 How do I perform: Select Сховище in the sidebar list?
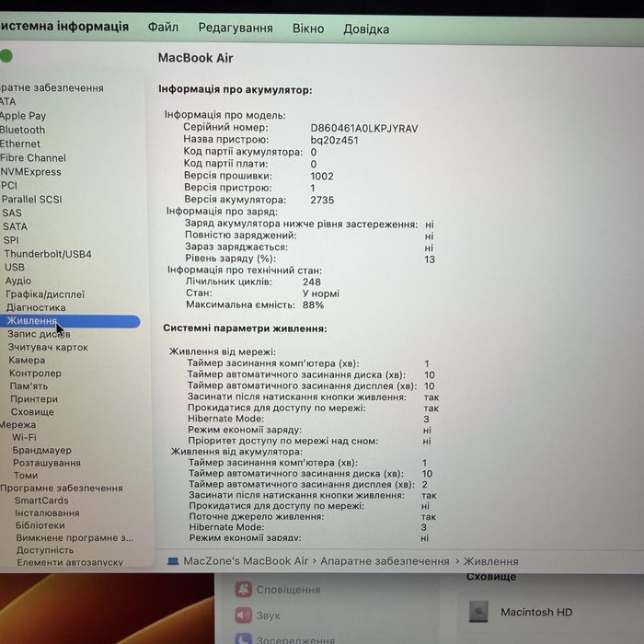pos(32,411)
